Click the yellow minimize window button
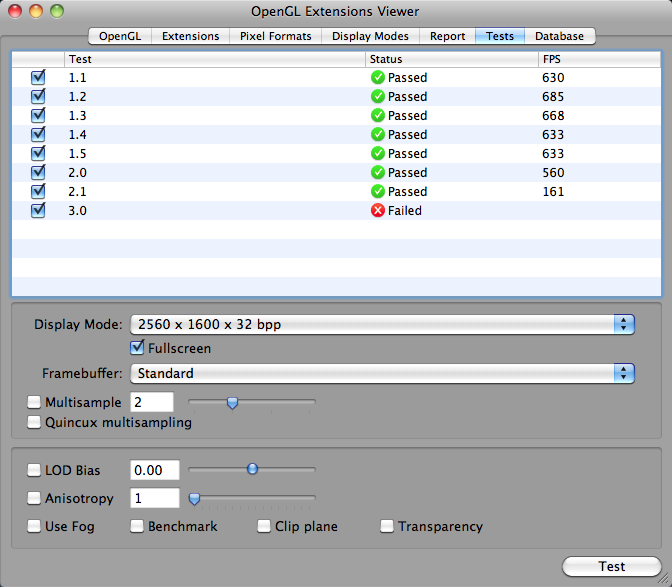 pos(36,11)
